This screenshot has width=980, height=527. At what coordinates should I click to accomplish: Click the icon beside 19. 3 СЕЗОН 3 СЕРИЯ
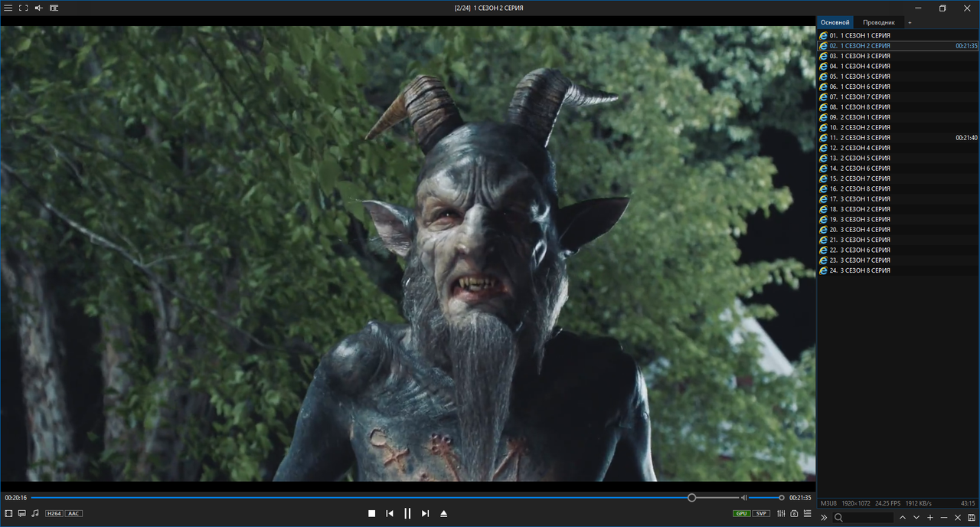coord(823,219)
